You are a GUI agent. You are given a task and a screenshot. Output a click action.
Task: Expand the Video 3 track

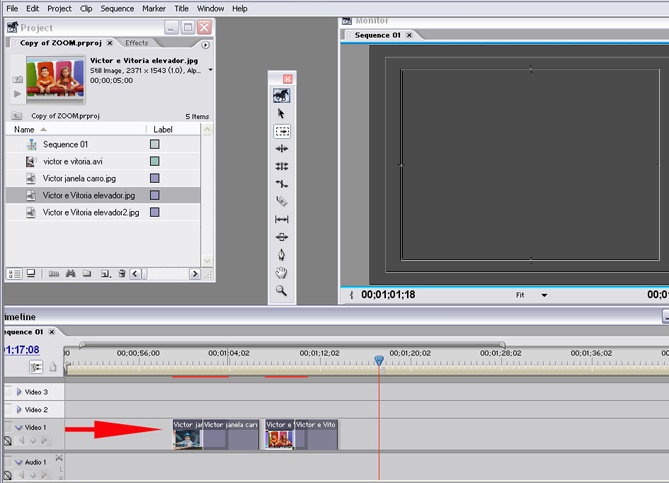tap(18, 392)
